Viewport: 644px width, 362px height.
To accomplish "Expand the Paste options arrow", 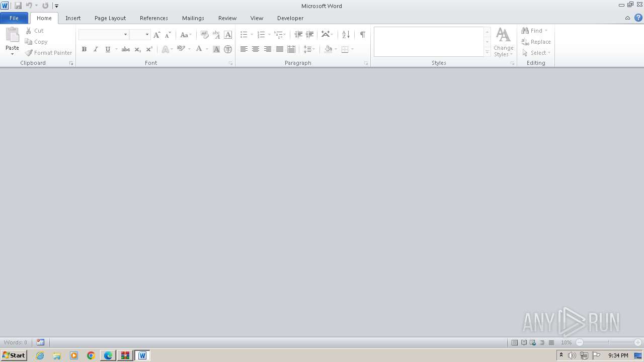I will click(x=12, y=54).
